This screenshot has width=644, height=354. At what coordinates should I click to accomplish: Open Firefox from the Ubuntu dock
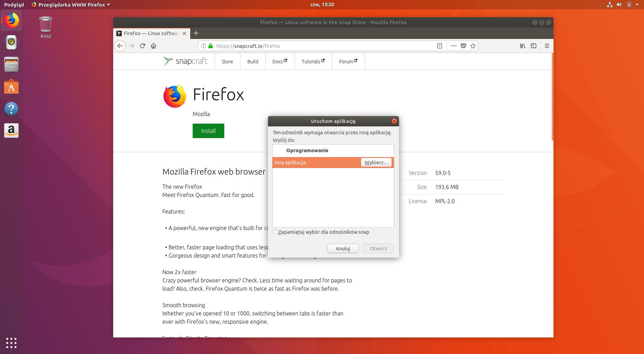coord(11,20)
